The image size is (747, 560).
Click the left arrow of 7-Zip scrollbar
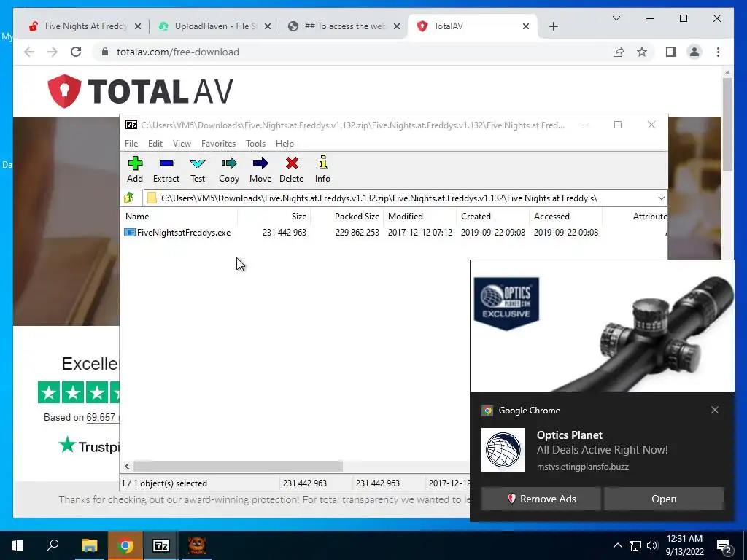click(127, 466)
